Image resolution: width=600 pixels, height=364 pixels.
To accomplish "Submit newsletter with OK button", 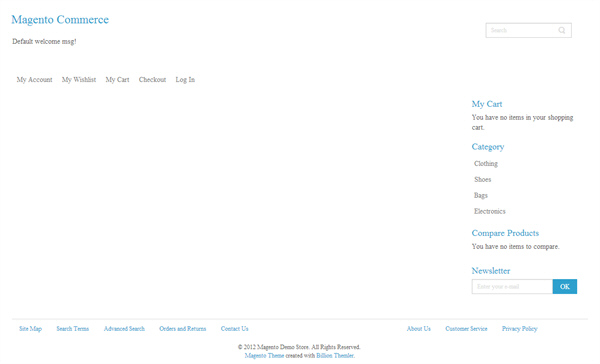I will click(x=565, y=286).
